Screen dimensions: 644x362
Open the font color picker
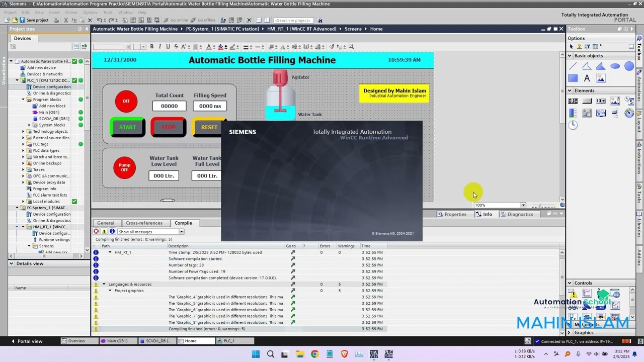(x=210, y=47)
